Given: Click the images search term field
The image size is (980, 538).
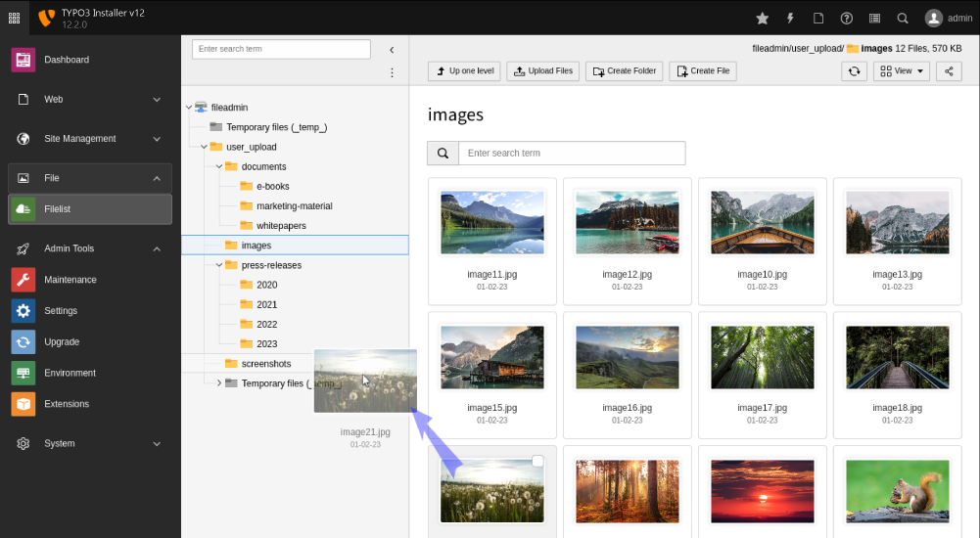Looking at the screenshot, I should tap(571, 154).
